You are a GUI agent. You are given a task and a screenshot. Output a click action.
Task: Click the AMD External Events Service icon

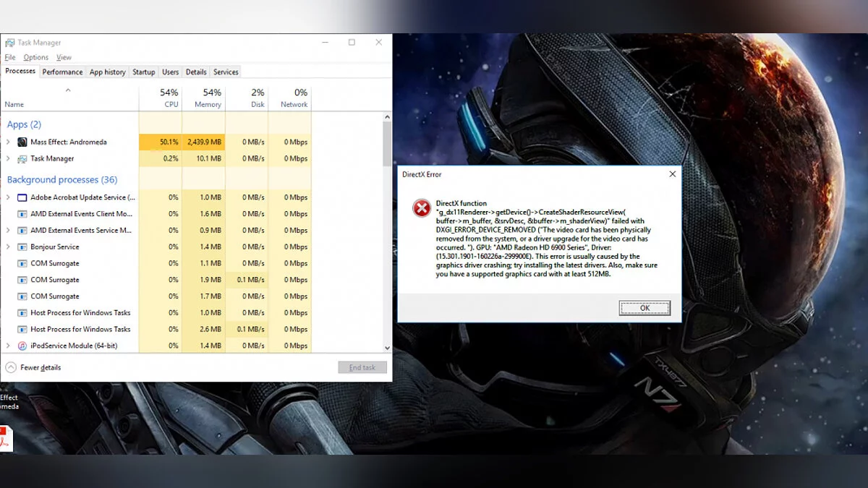tap(22, 231)
